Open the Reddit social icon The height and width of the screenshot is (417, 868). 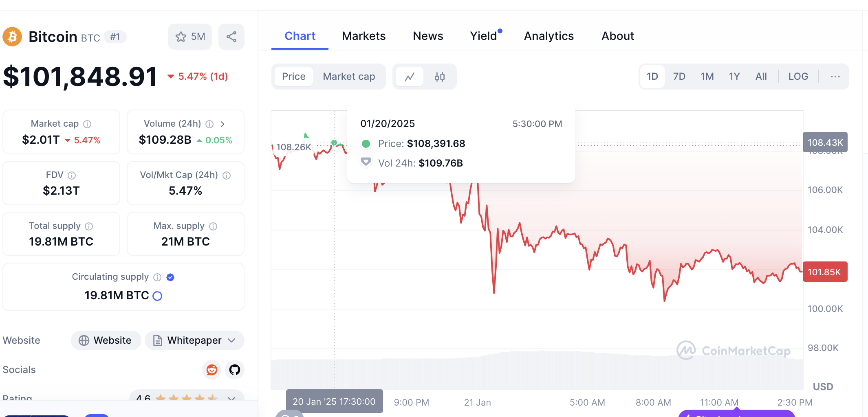tap(212, 370)
